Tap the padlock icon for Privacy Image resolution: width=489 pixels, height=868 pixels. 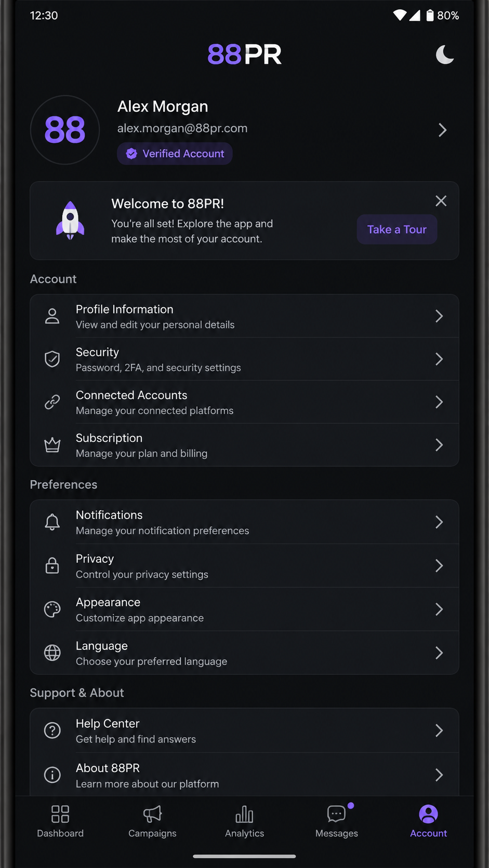(52, 565)
